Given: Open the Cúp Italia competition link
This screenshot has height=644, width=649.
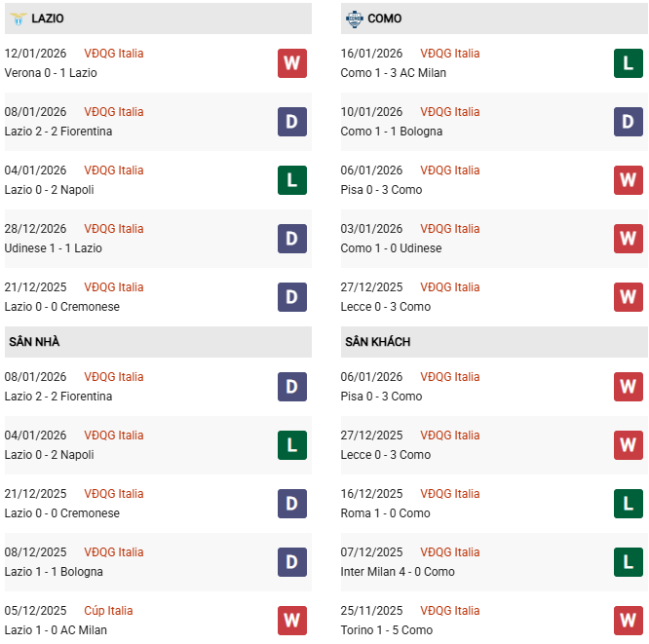Looking at the screenshot, I should (108, 611).
